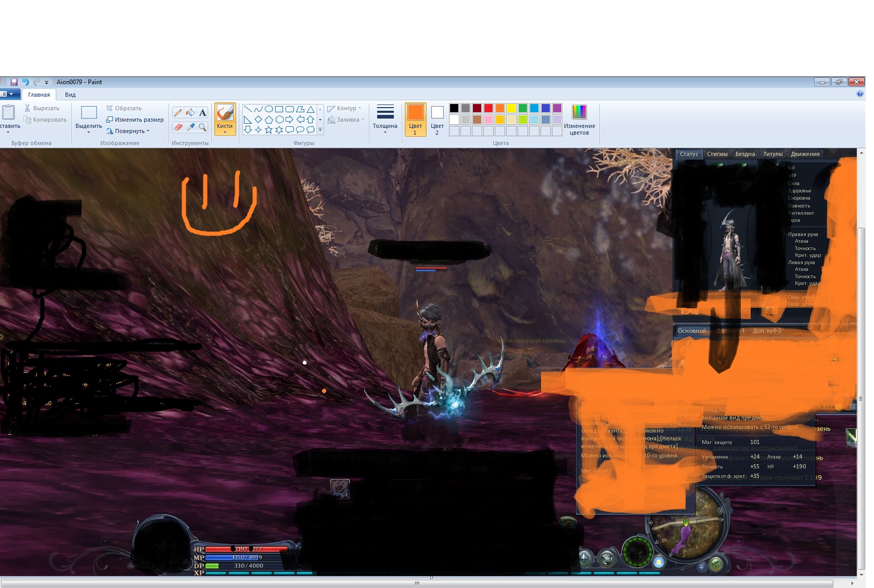This screenshot has width=874, height=588.
Task: Choose the Line shape
Action: [248, 109]
